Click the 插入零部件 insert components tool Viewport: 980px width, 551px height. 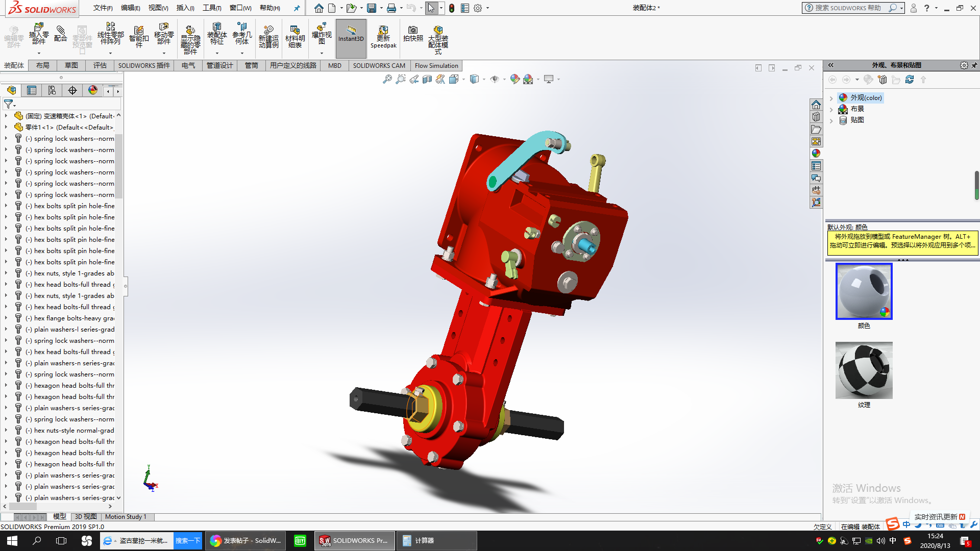(x=39, y=34)
